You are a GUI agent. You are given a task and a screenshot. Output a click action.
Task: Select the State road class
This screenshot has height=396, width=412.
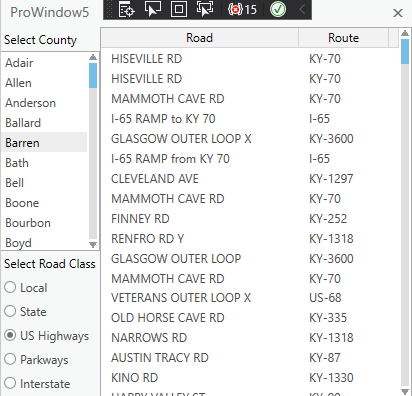[25, 312]
